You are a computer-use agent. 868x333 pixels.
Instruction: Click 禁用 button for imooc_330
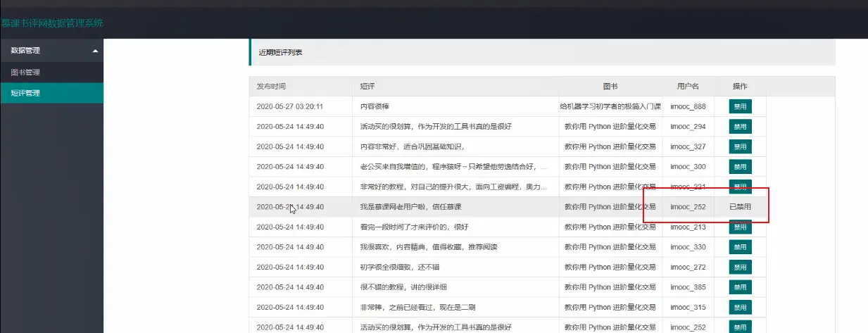740,247
